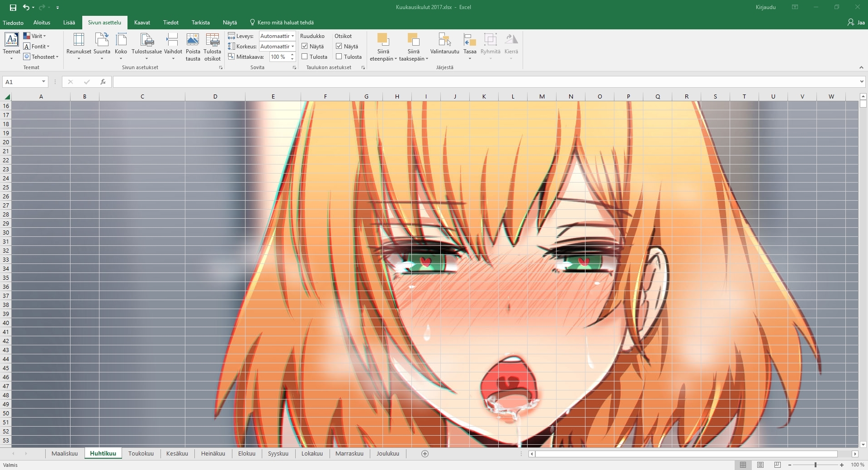868x470 pixels.
Task: Open Värit theme colors dropdown
Action: (x=35, y=36)
